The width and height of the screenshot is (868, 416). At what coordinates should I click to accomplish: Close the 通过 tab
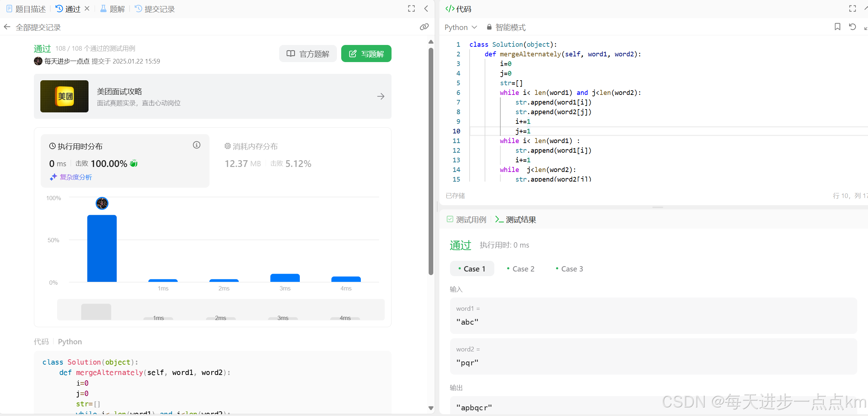pyautogui.click(x=87, y=9)
